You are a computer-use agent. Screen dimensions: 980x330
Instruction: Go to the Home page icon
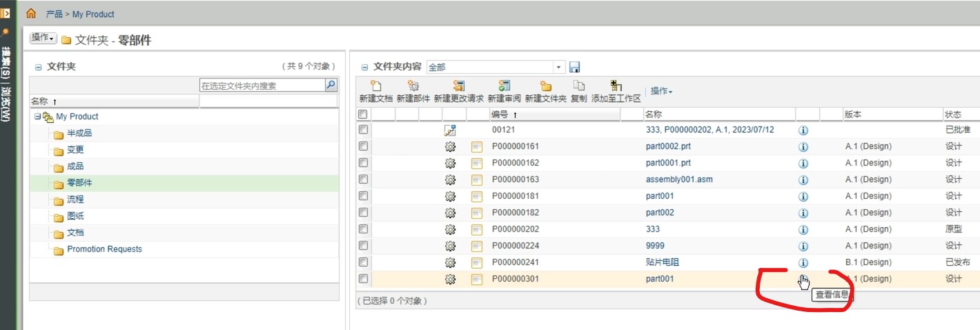tap(31, 14)
